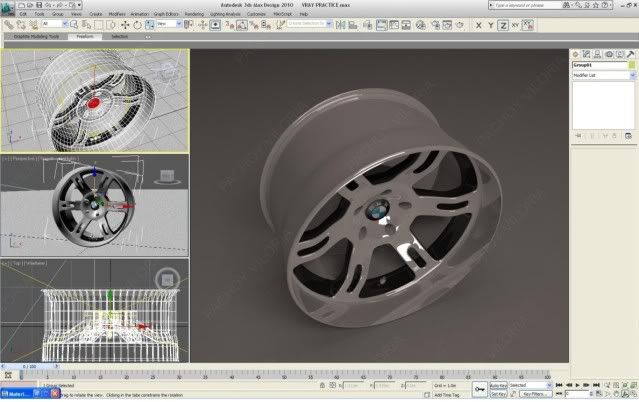Switch to the Freeform ribbon tab
Screen dimensions: 639x402
click(85, 36)
